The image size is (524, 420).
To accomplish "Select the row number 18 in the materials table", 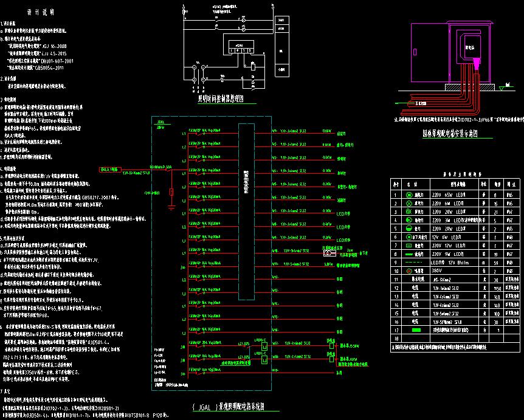I will 396,339.
